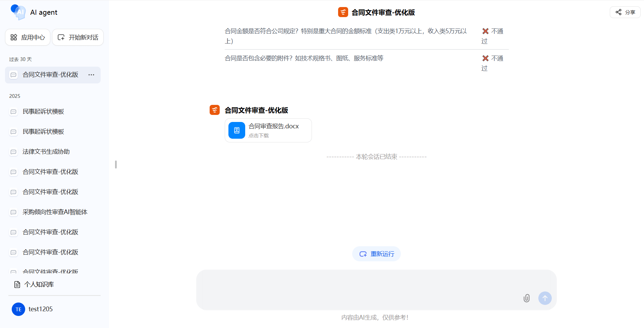This screenshot has width=644, height=328.
Task: Open the 采购倾向性审查AI智能体 conversation
Action: click(x=55, y=212)
